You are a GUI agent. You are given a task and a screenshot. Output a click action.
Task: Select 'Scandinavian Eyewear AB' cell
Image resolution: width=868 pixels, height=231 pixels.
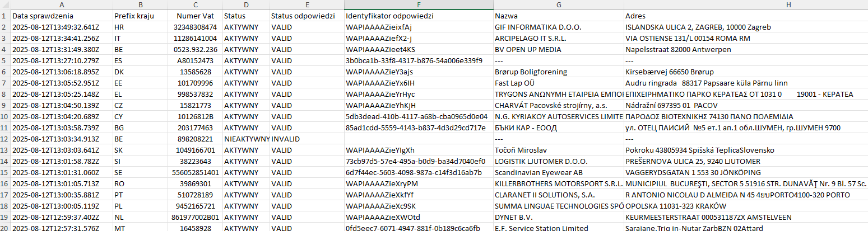click(558, 172)
